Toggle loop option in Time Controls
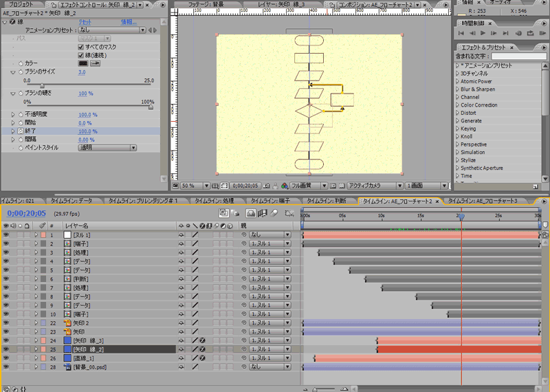The image size is (550, 392). pyautogui.click(x=530, y=33)
